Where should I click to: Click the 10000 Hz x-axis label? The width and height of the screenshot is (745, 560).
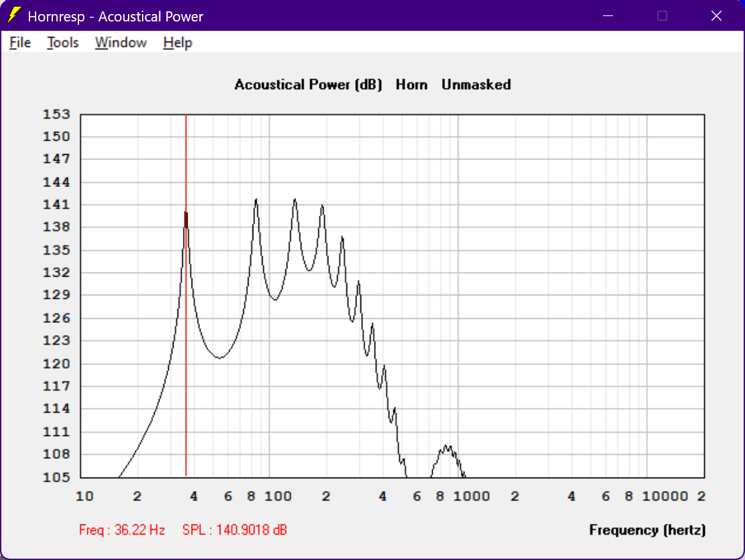pyautogui.click(x=665, y=496)
